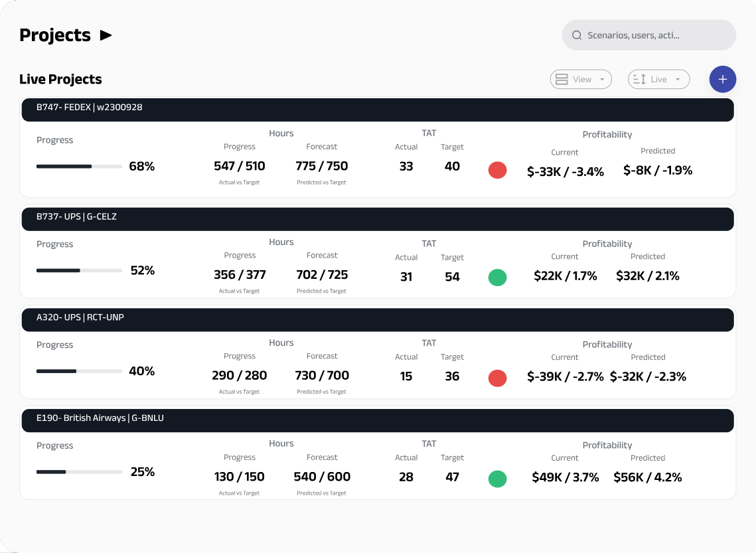The height and width of the screenshot is (553, 756).
Task: Click the 25% progress bar
Action: [x=79, y=472]
